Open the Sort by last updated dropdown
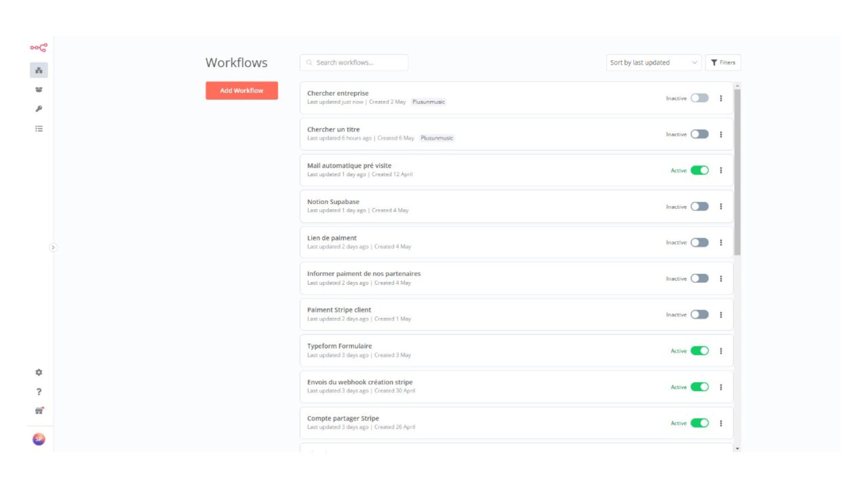The height and width of the screenshot is (488, 868). click(x=653, y=62)
